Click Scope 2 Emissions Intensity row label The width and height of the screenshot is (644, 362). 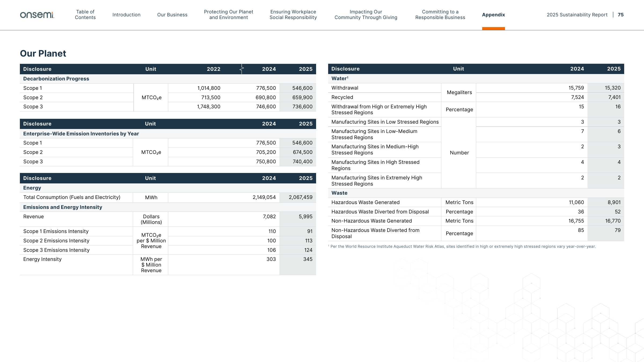[56, 241]
